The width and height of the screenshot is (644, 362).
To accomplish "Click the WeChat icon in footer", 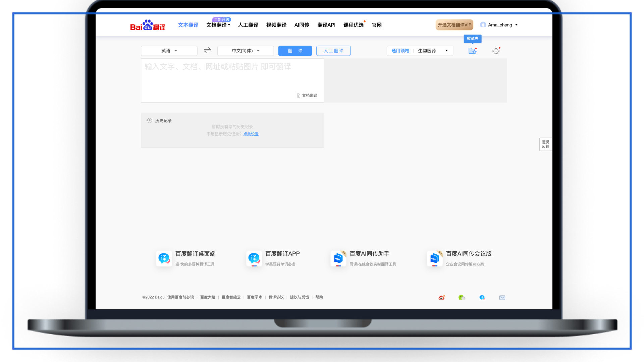I will 462,297.
